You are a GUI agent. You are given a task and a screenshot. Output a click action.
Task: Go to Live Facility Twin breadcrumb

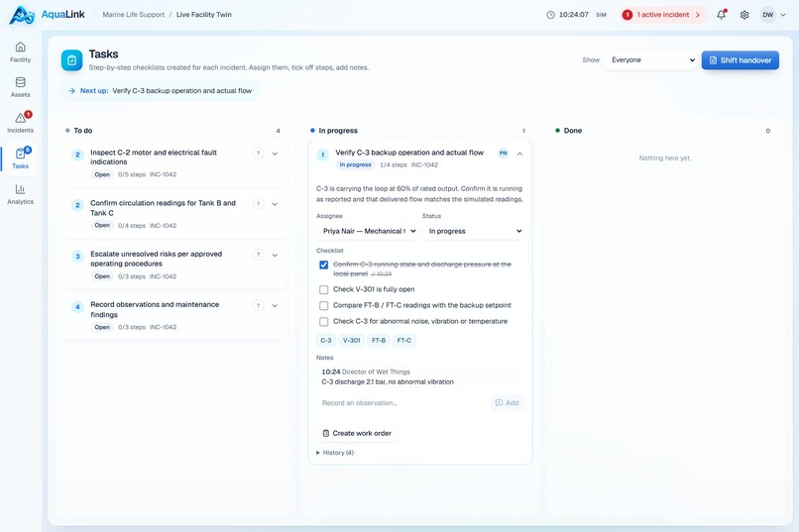[204, 15]
